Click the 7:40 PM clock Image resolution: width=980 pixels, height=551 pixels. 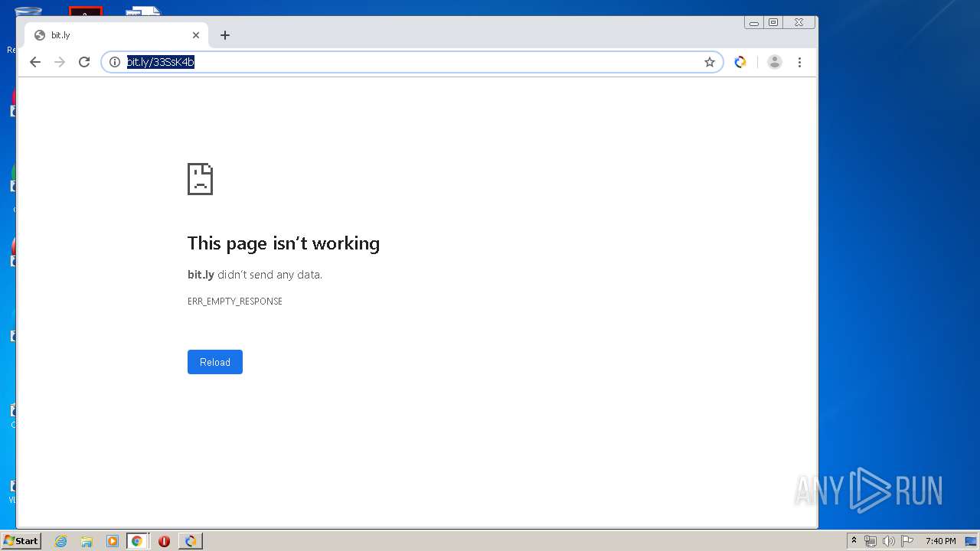(940, 541)
